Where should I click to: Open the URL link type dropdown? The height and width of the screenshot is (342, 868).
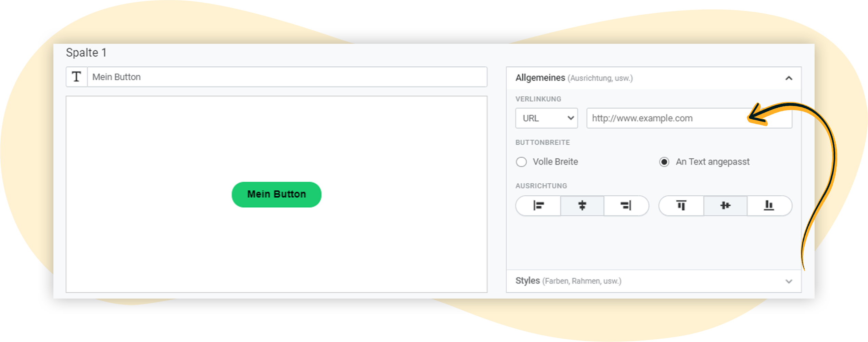pyautogui.click(x=546, y=118)
